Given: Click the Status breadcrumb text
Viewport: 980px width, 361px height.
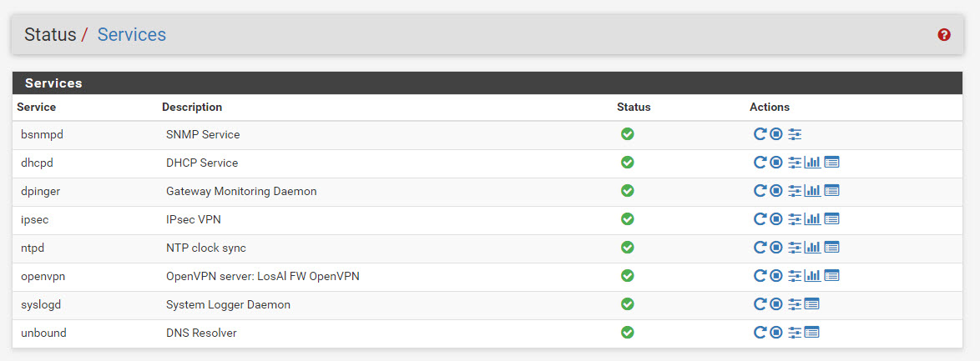Looking at the screenshot, I should tap(50, 34).
